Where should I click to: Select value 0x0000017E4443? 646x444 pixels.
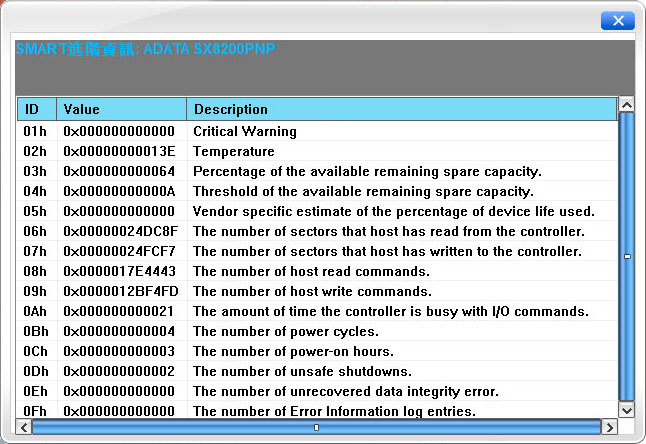click(119, 271)
